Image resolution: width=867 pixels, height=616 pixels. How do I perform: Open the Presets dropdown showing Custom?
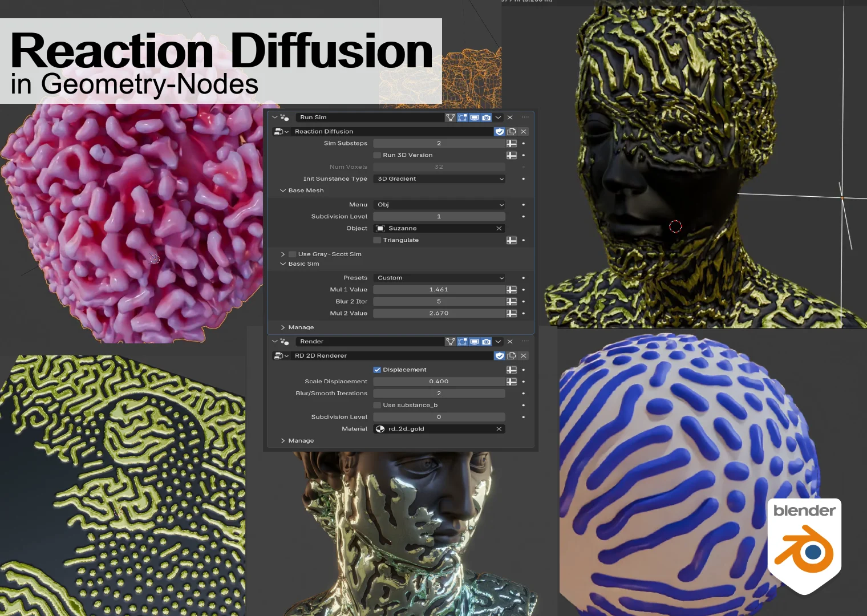[x=439, y=278]
